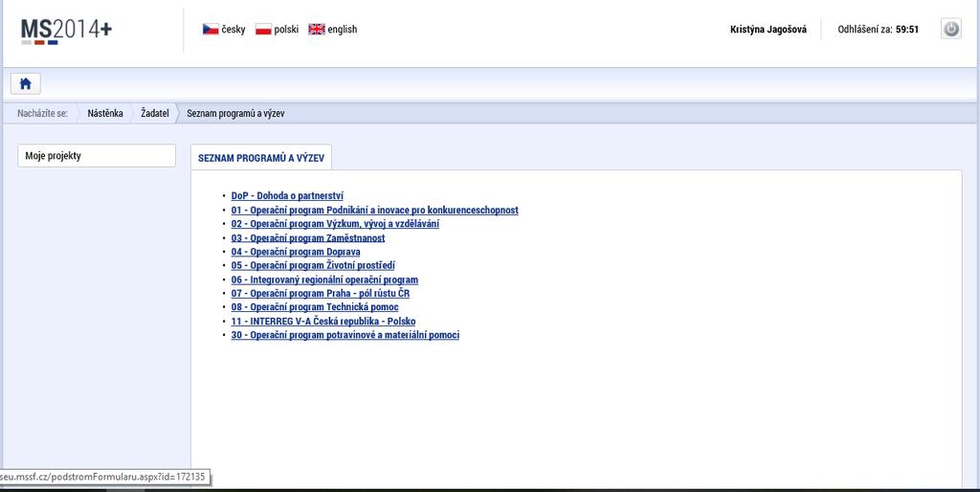Click the MS2014+ logo

(66, 30)
